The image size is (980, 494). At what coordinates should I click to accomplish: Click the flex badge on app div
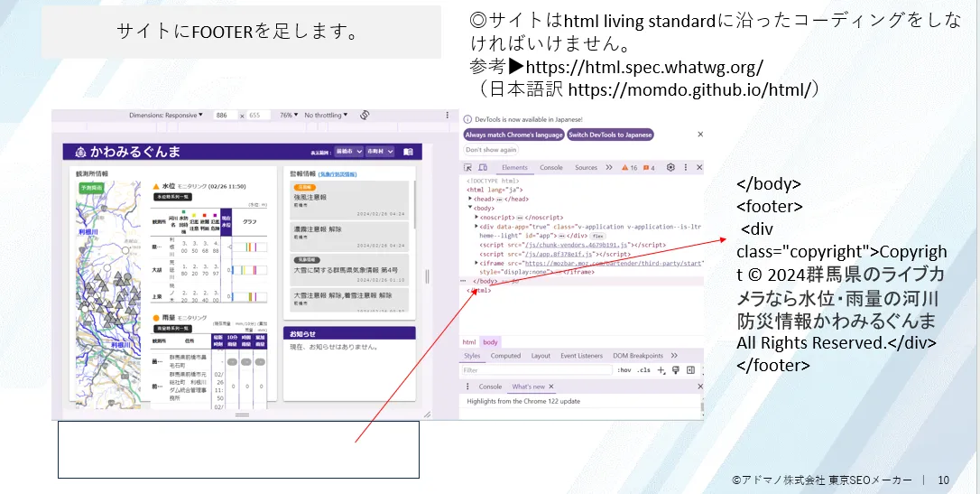(x=596, y=236)
